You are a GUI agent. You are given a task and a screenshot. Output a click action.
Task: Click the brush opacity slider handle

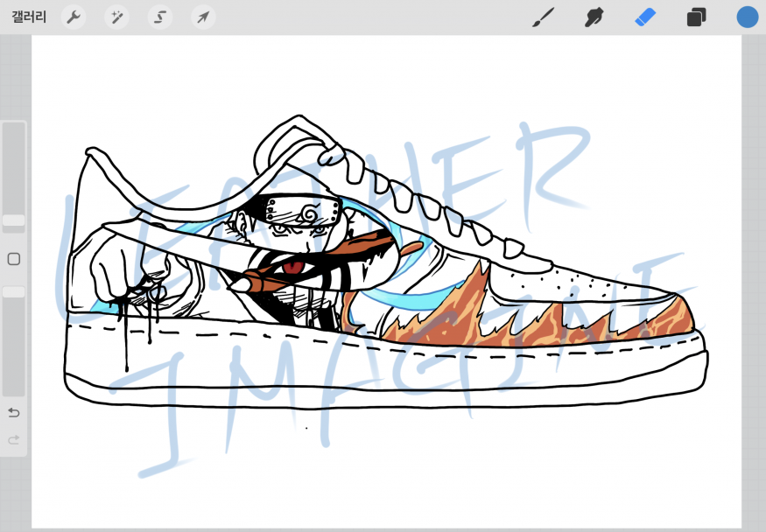coord(14,292)
